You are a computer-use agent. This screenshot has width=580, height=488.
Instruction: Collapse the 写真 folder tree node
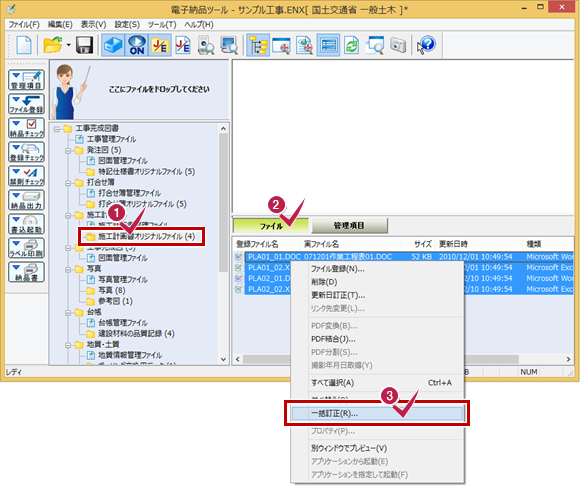pyautogui.click(x=68, y=269)
